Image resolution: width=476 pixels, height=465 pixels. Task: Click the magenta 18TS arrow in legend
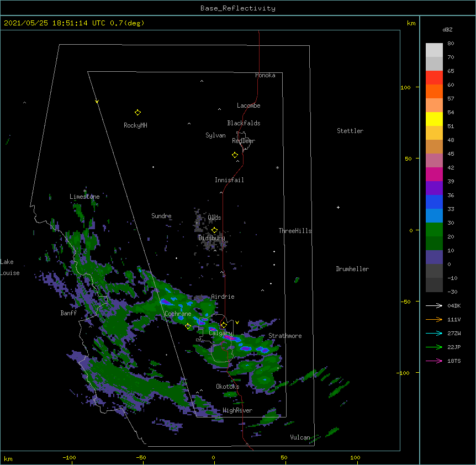[x=434, y=361]
